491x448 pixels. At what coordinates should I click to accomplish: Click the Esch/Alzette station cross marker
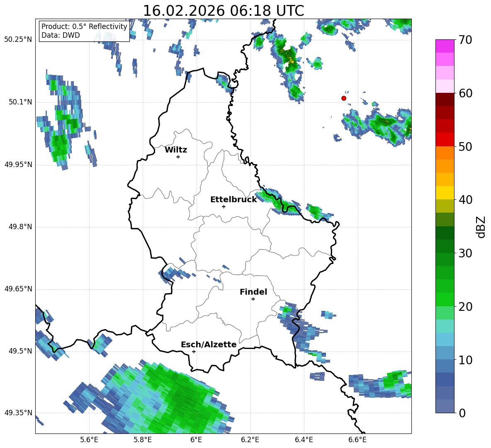coord(194,351)
